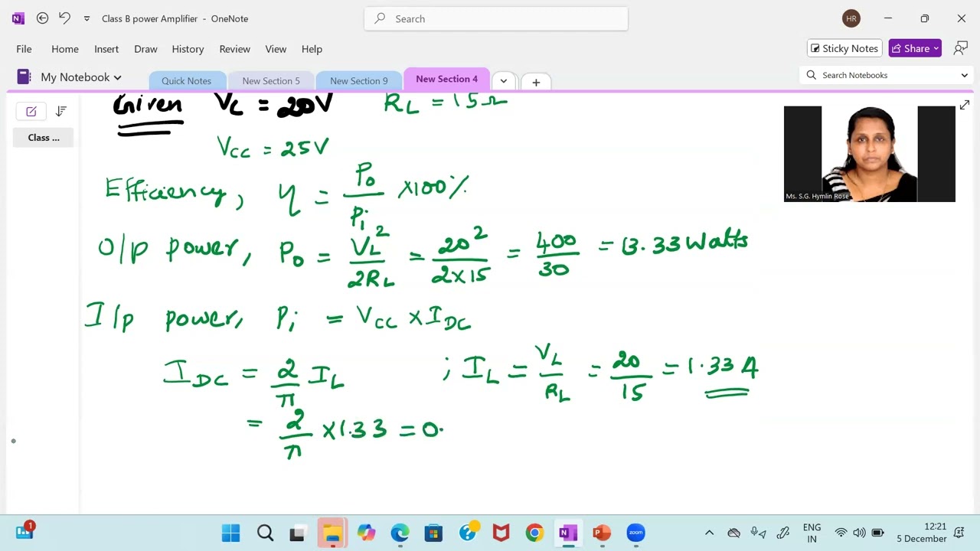Image resolution: width=980 pixels, height=551 pixels.
Task: Click the Search Notebooks field
Action: click(x=887, y=75)
